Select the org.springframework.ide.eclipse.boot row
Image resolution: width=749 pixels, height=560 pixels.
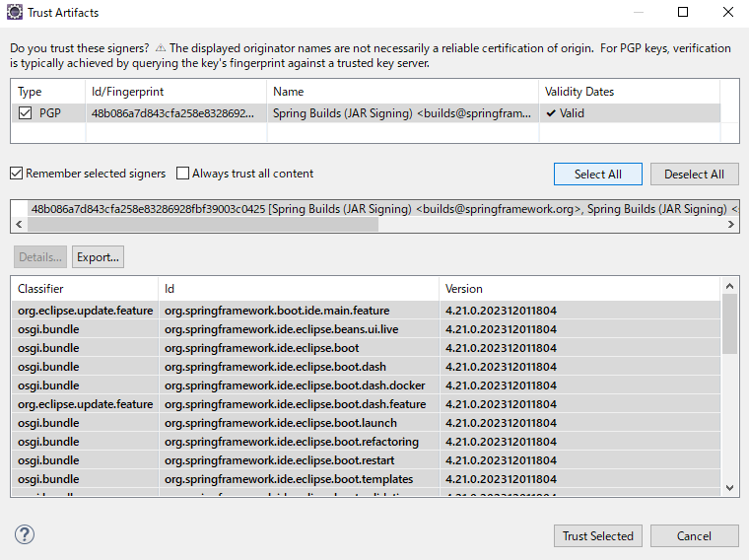click(366, 348)
